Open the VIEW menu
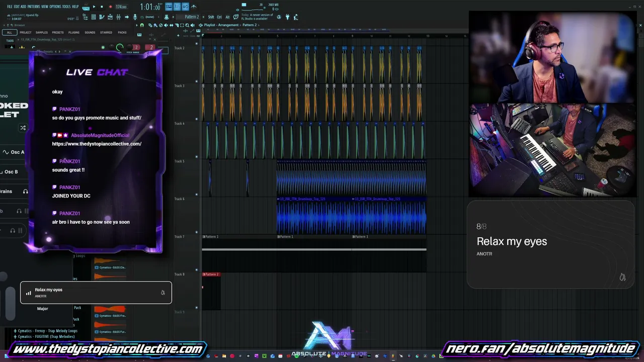Viewport: 644px width, 362px height. pyautogui.click(x=45, y=7)
